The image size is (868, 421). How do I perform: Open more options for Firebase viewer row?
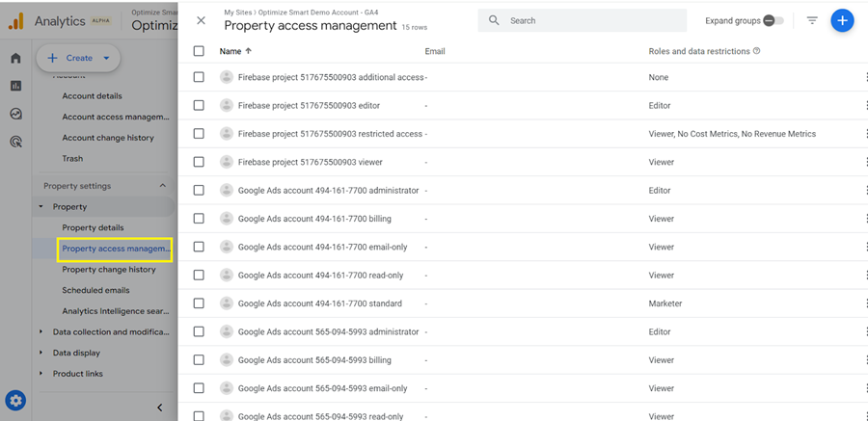(x=865, y=162)
